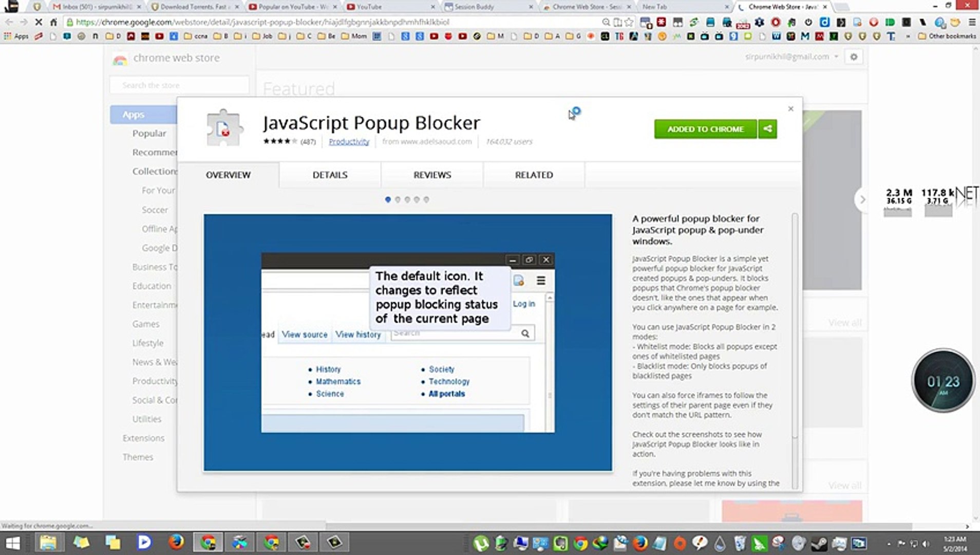This screenshot has height=555, width=980.
Task: Switch to the Details tab
Action: 330,175
